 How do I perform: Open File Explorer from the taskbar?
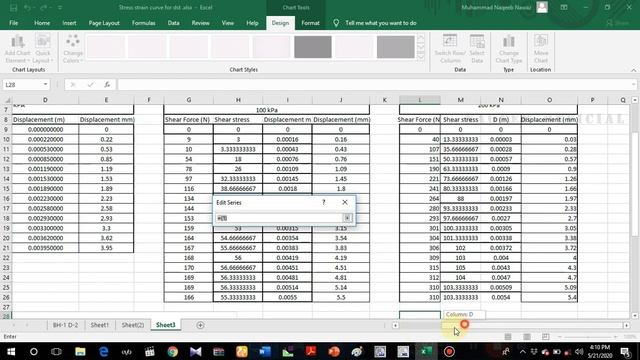(x=80, y=351)
